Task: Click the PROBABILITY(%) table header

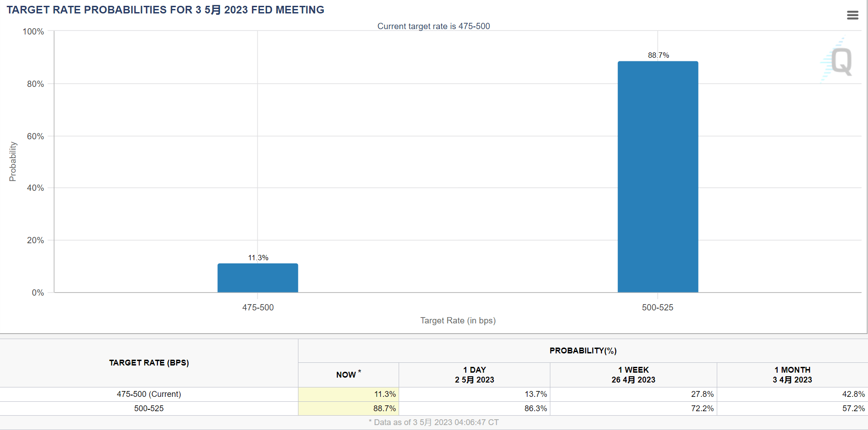Action: 583,351
